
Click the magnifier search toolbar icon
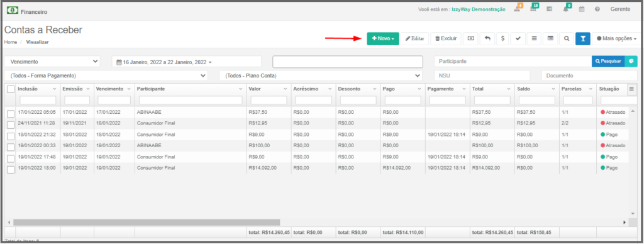pyautogui.click(x=567, y=38)
